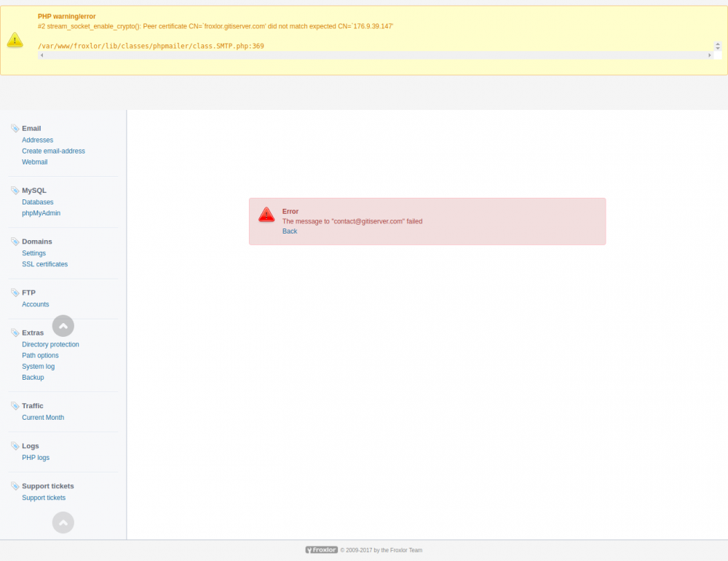Click the tag icon beside the Email heading
Image resolution: width=728 pixels, height=561 pixels.
[x=14, y=128]
